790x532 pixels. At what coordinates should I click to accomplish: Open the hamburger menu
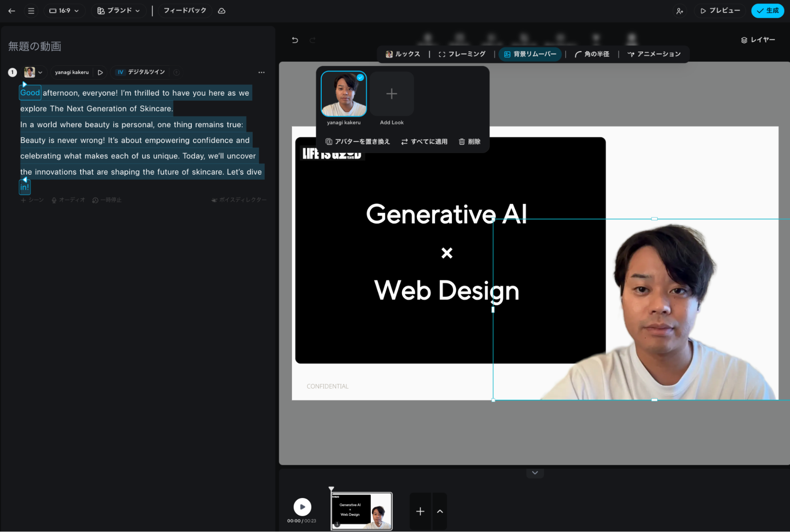(31, 11)
